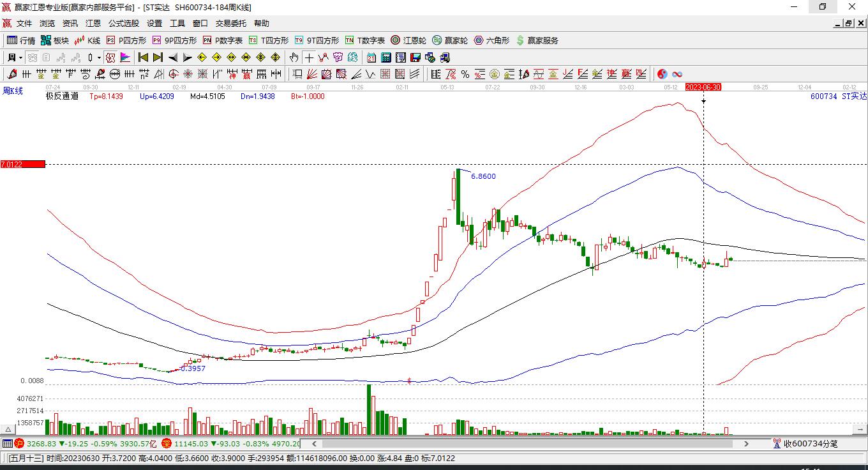Open the 文件 menu
Viewport: 868px width, 470px height.
[24, 24]
